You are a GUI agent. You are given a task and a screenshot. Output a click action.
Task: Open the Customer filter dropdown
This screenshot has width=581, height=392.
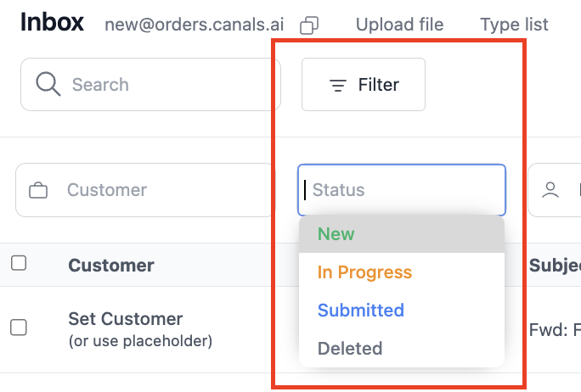(x=144, y=190)
